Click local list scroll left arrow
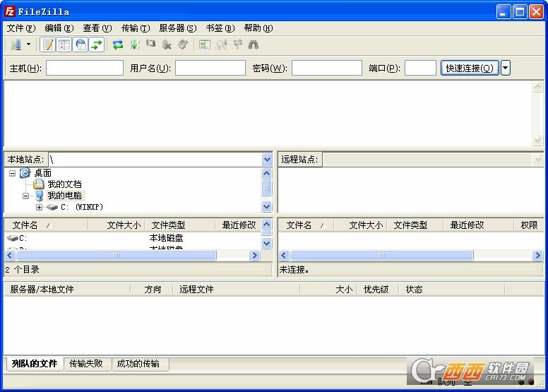 coord(10,256)
